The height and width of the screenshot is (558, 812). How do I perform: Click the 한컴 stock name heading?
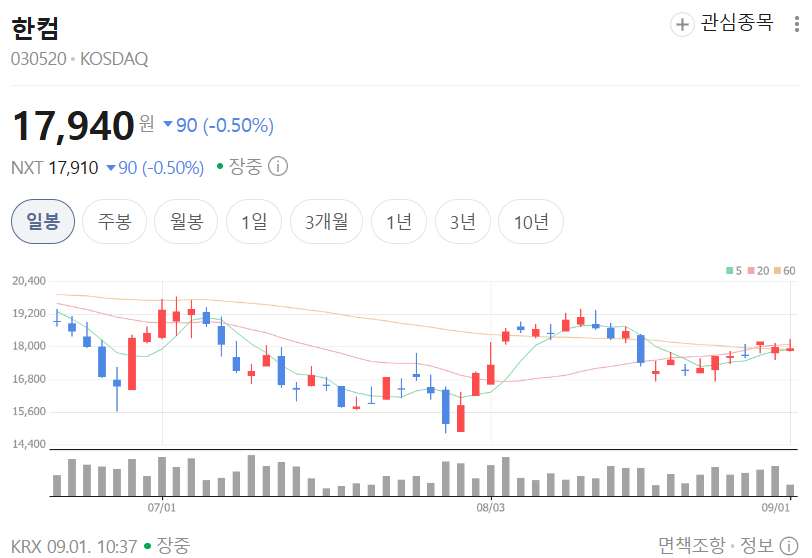(35, 28)
